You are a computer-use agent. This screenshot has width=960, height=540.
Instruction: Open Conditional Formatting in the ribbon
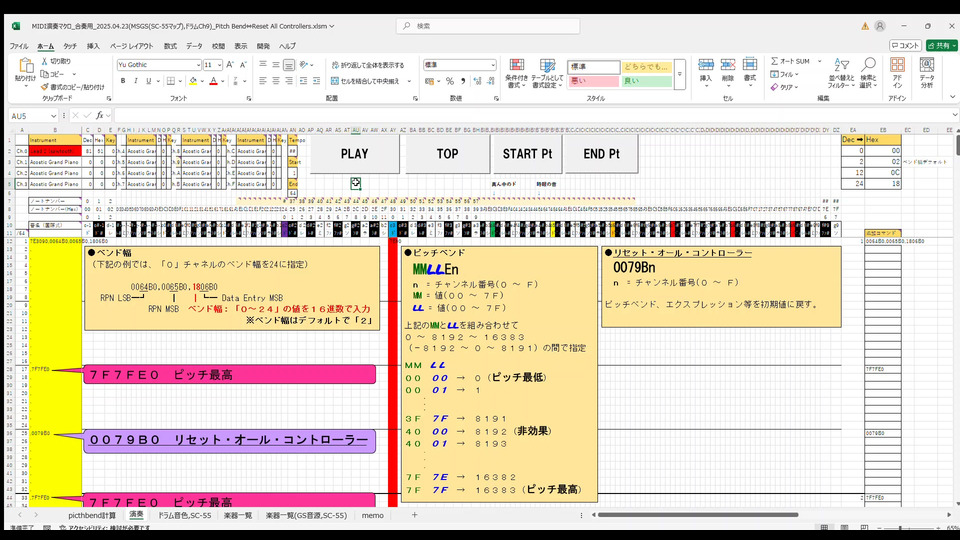(516, 72)
